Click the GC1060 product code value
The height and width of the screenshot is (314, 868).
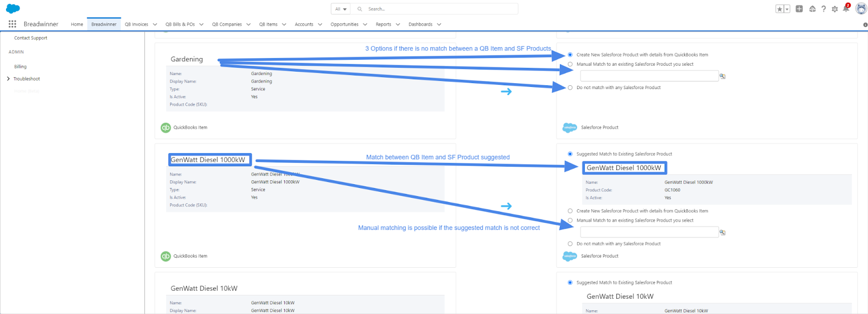[x=672, y=190]
